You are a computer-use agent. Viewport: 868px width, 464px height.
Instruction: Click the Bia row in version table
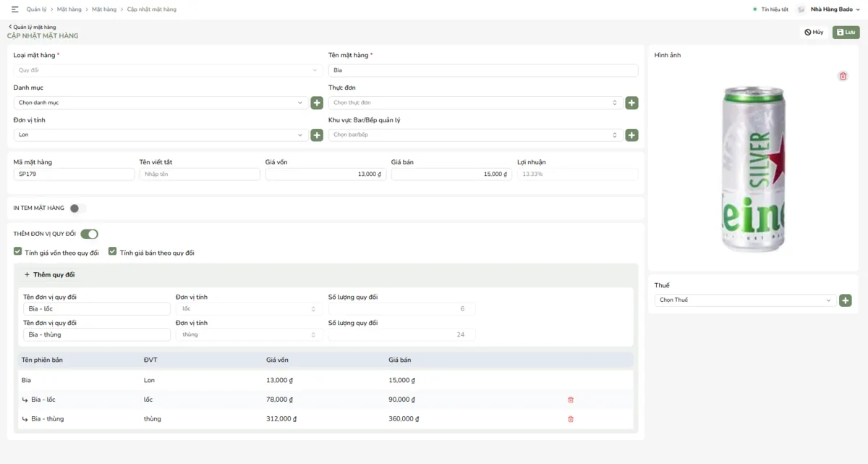click(325, 380)
